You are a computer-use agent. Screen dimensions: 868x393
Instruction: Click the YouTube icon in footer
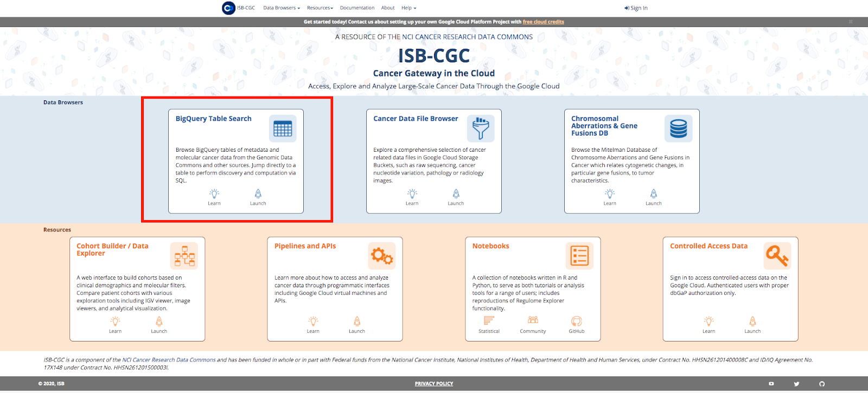771,384
